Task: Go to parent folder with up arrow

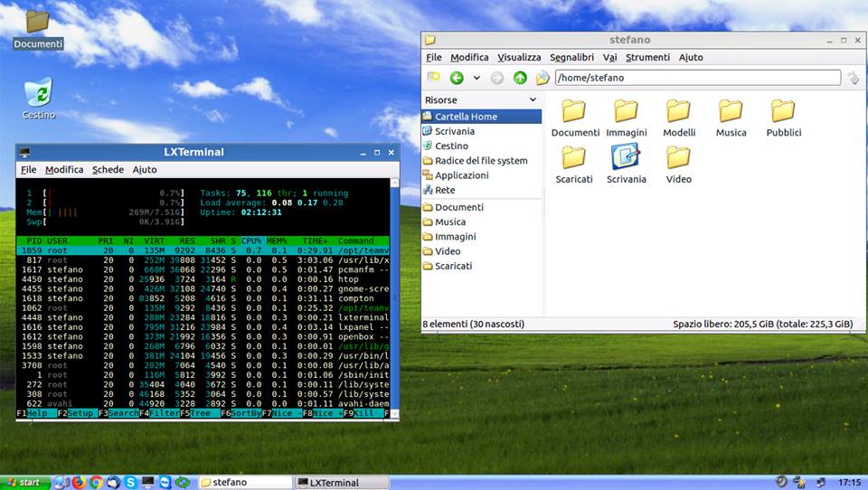Action: (x=520, y=78)
